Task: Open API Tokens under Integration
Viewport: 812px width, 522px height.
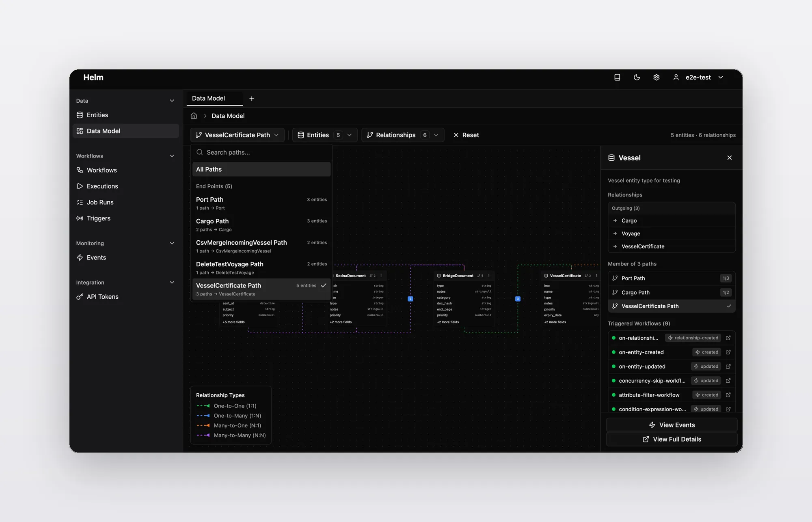Action: click(x=126, y=297)
